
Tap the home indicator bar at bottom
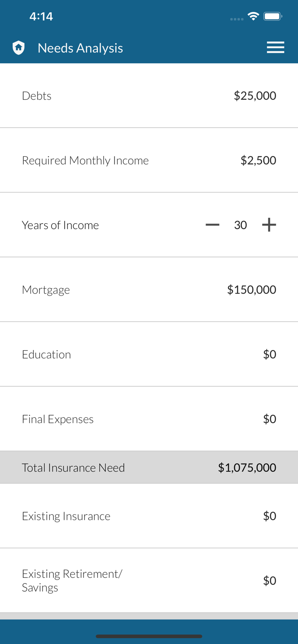click(x=149, y=637)
